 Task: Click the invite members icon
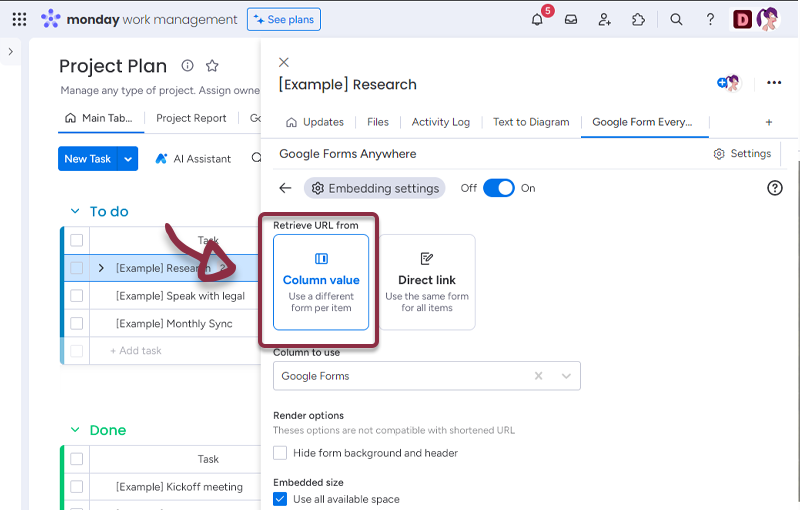click(605, 19)
